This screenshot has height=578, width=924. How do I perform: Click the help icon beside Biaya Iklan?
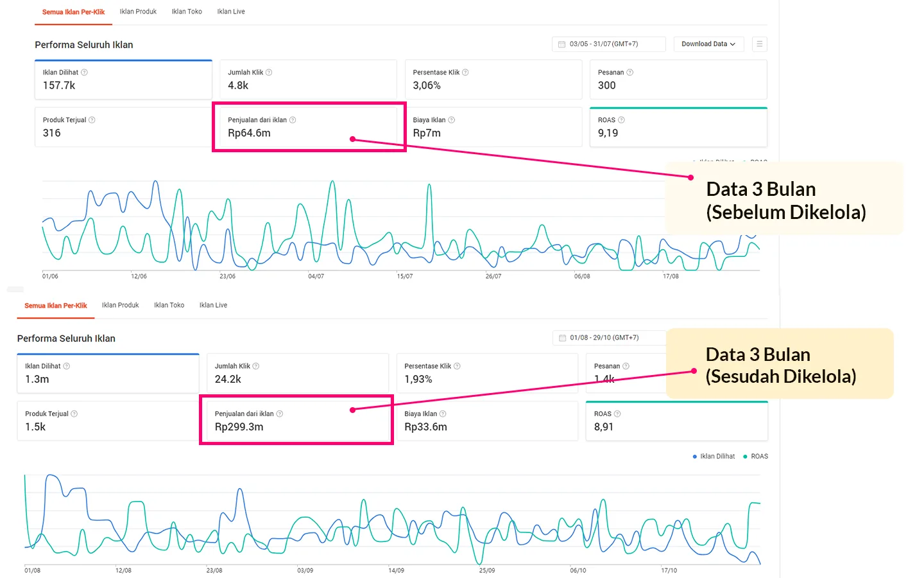tap(452, 119)
